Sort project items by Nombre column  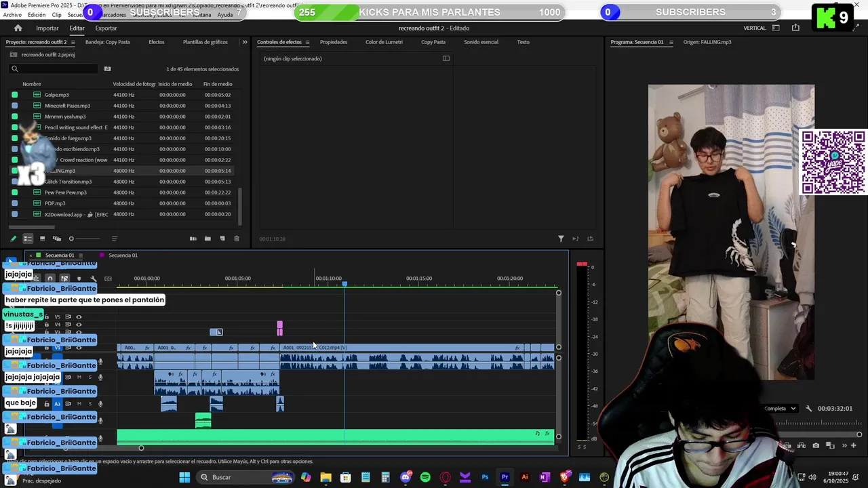32,84
